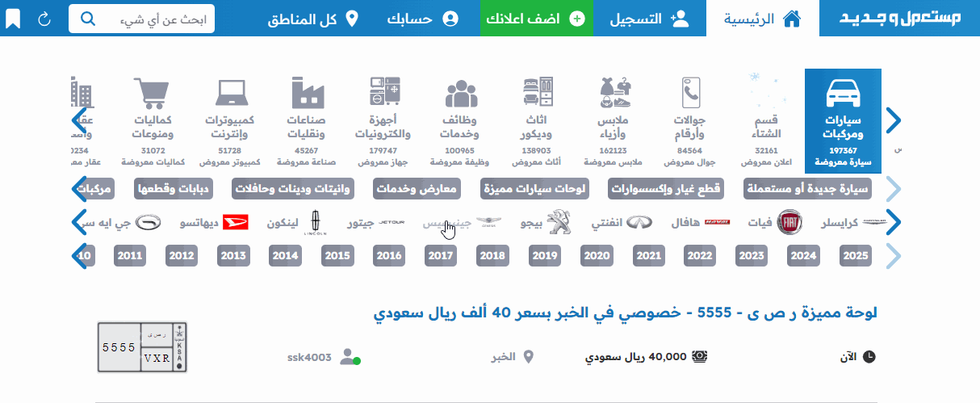The width and height of the screenshot is (980, 403).
Task: Click the search magnifier icon
Action: [x=88, y=19]
